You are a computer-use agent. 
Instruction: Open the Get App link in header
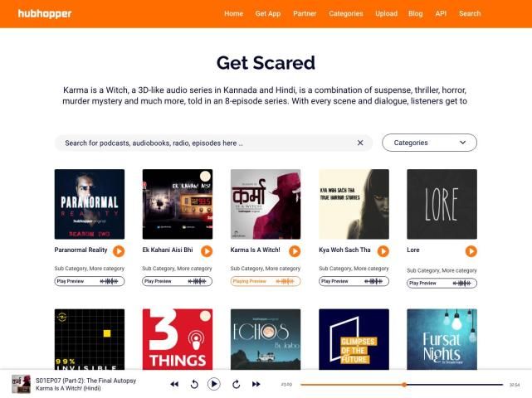click(x=268, y=13)
